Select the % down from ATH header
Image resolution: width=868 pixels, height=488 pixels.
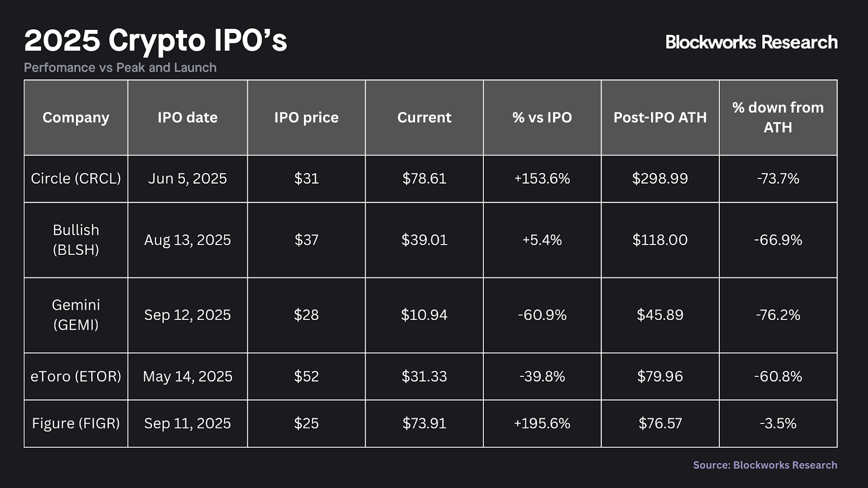[x=778, y=118]
